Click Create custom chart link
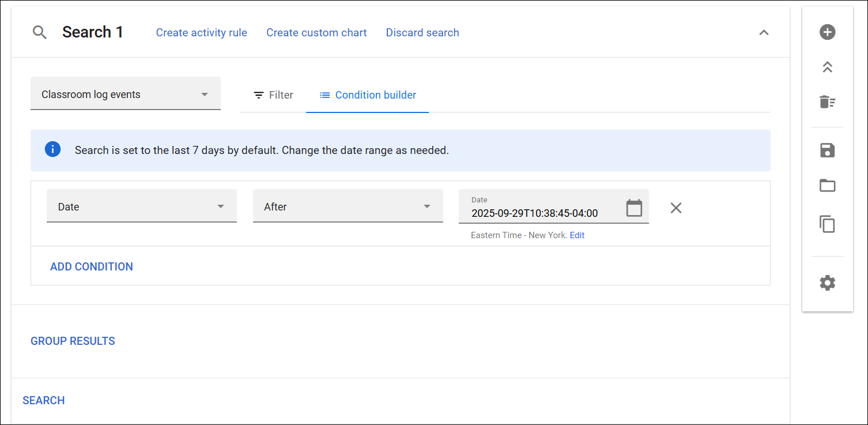This screenshot has width=868, height=425. coord(316,33)
